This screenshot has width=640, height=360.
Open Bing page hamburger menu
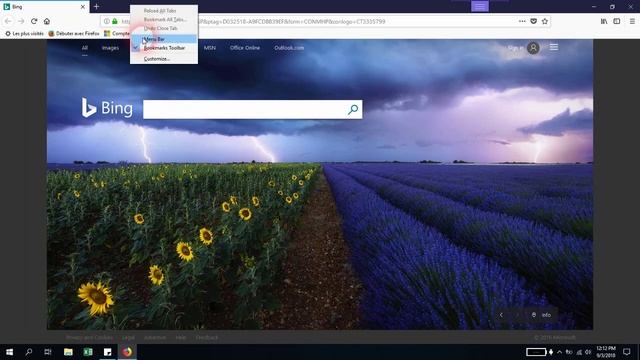(553, 47)
